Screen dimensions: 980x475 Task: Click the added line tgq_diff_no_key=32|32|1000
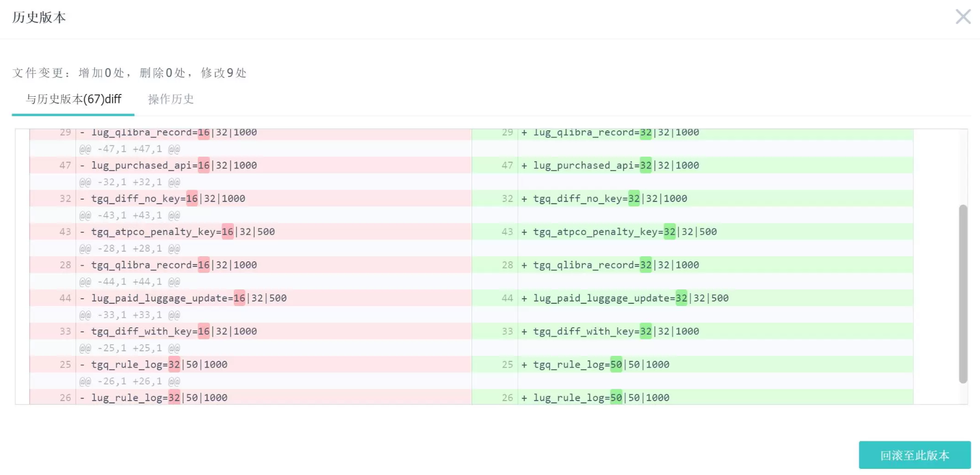pos(692,198)
